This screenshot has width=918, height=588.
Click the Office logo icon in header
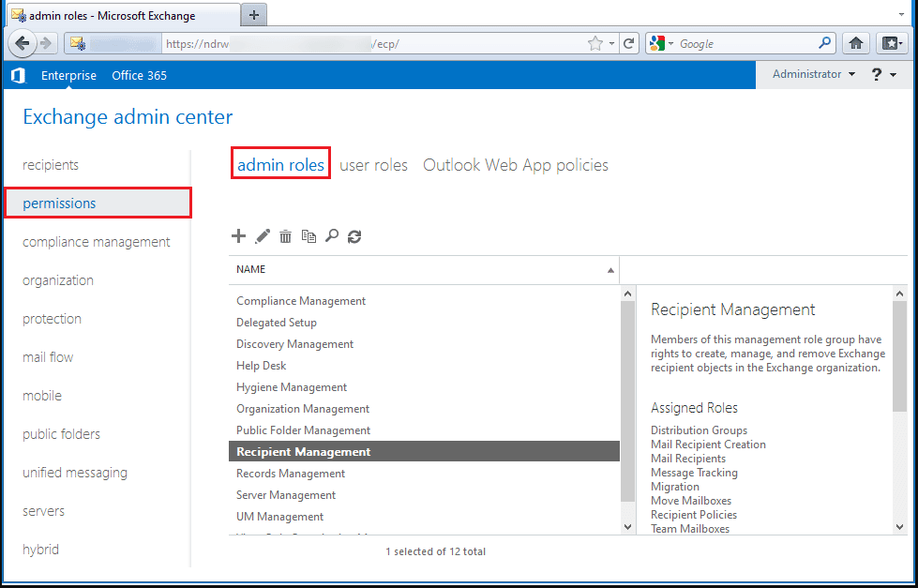[x=18, y=75]
